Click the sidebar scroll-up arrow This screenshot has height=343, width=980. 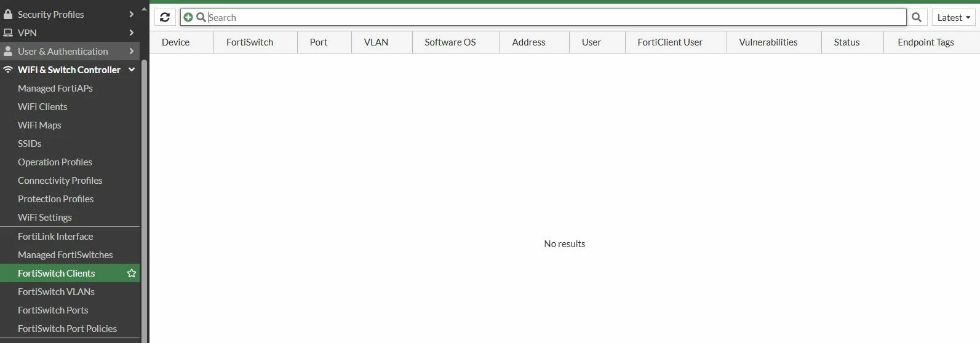point(145,9)
